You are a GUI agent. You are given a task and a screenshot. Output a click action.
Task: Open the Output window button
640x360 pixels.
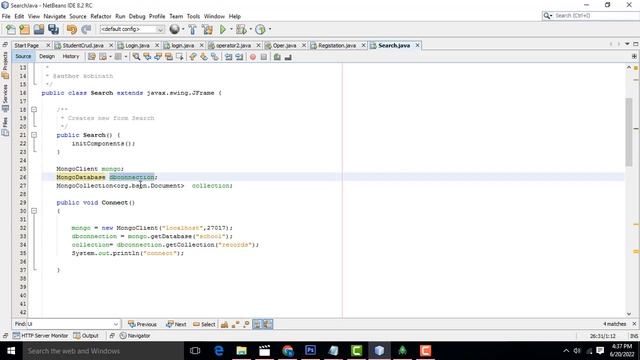tap(86, 336)
